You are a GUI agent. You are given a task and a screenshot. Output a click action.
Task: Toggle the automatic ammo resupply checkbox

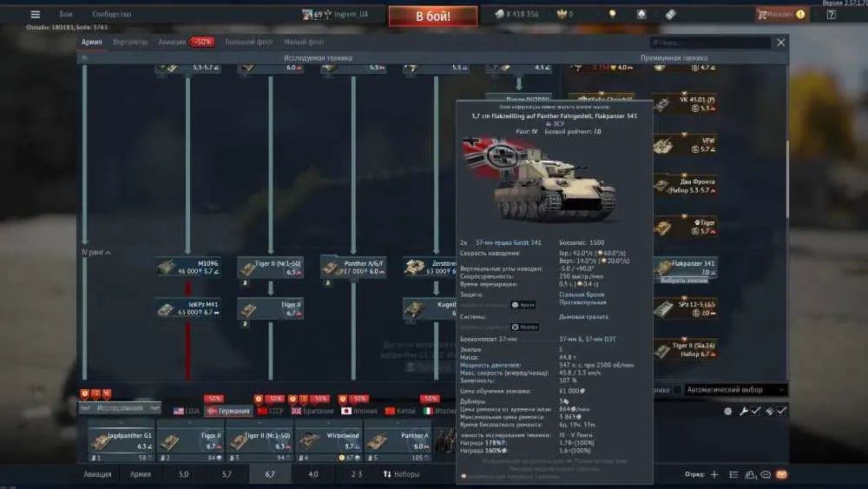point(781,411)
